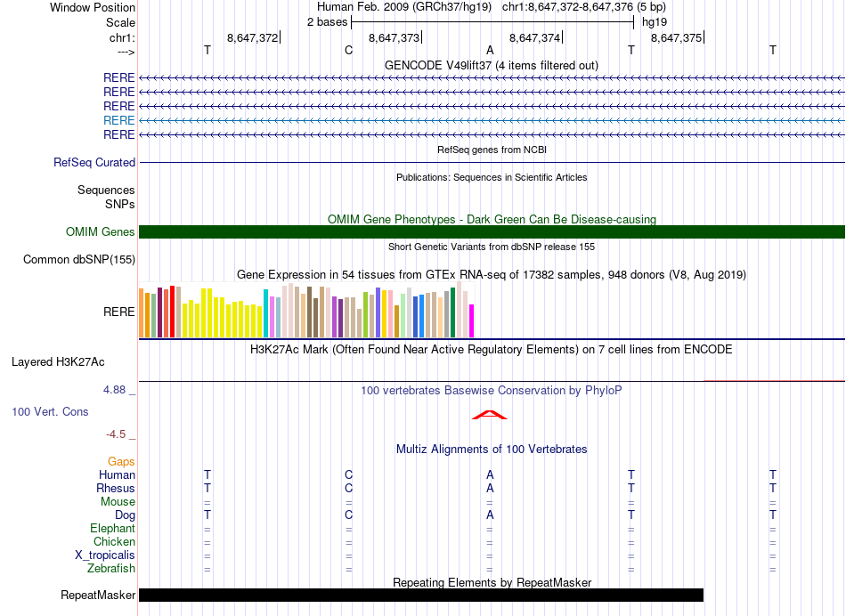Click the RERE label beside GTEx bar chart
Screen dimensions: 846x616
(118, 312)
